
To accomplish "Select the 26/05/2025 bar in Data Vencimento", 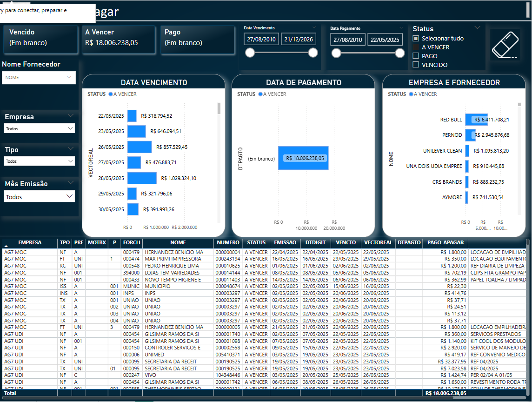I will [x=140, y=147].
